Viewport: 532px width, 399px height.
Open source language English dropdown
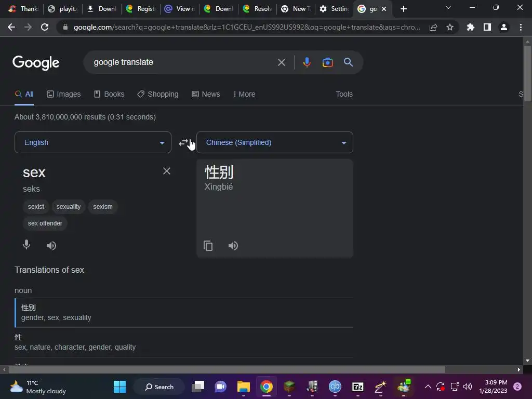click(93, 142)
